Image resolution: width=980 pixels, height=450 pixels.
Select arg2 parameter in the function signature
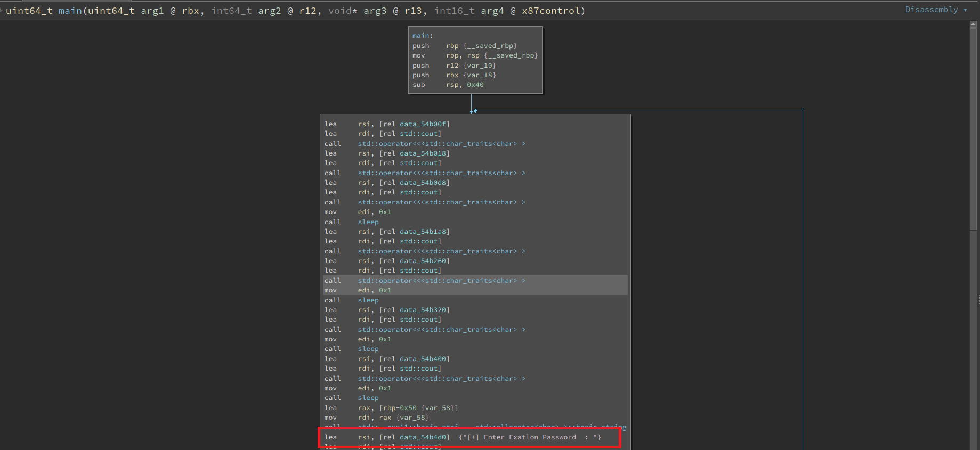click(x=270, y=11)
